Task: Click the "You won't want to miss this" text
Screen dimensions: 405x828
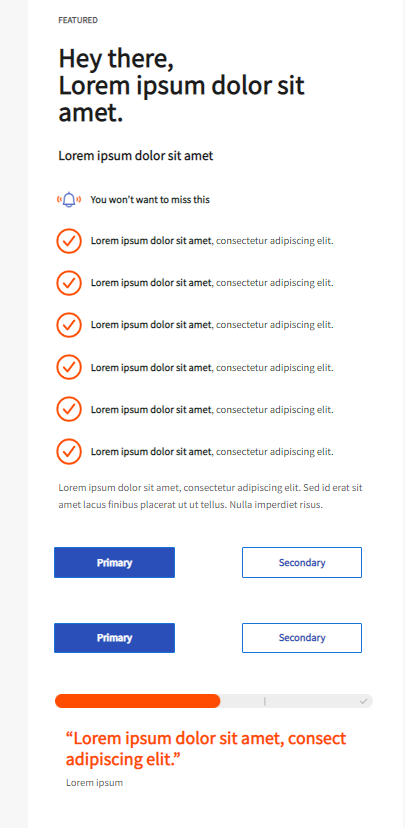Action: tap(150, 200)
